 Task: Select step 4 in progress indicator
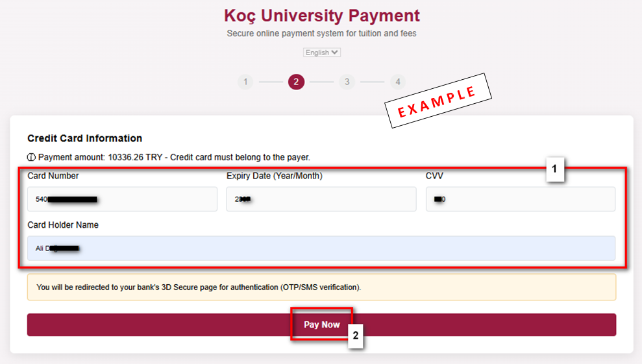tap(398, 82)
